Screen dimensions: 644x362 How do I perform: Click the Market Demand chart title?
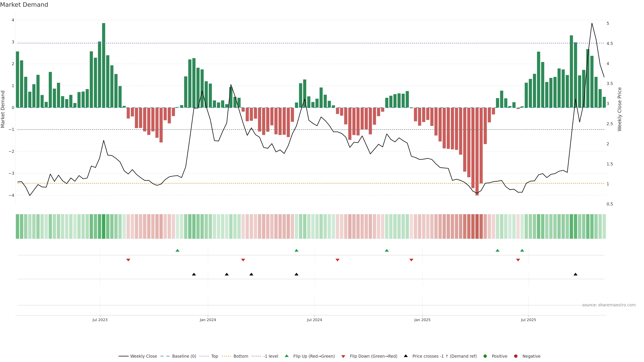pyautogui.click(x=24, y=5)
